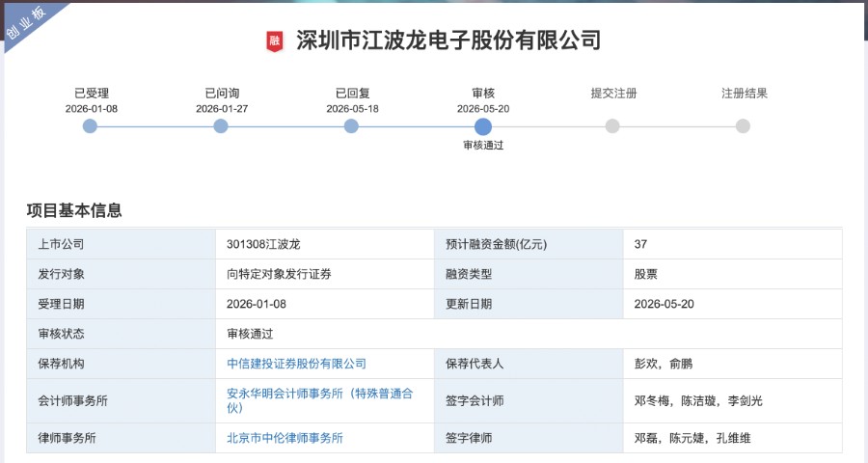Click the 预计融资金额(亿元) label
Image resolution: width=868 pixels, height=463 pixels.
click(496, 244)
